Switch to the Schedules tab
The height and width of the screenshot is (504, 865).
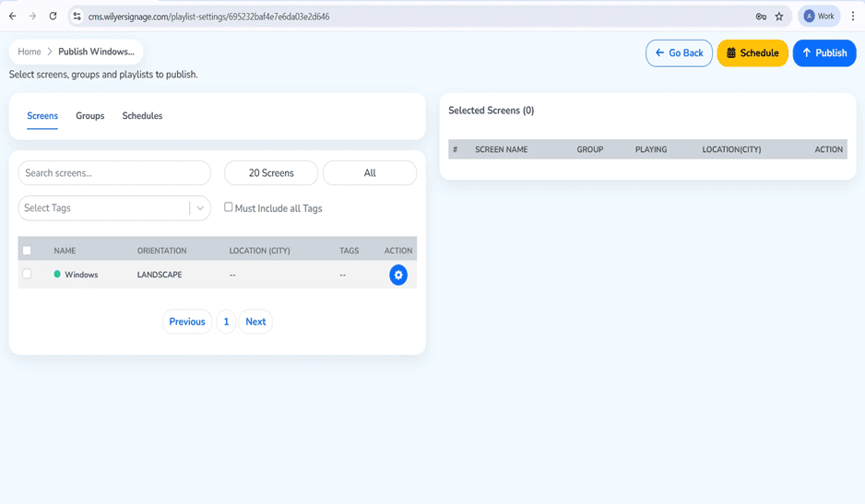142,116
